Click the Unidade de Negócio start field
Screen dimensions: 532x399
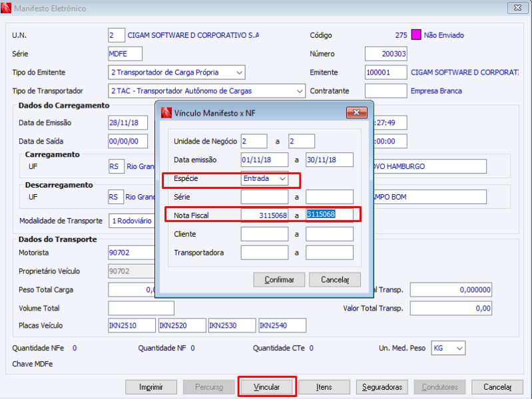click(x=254, y=142)
